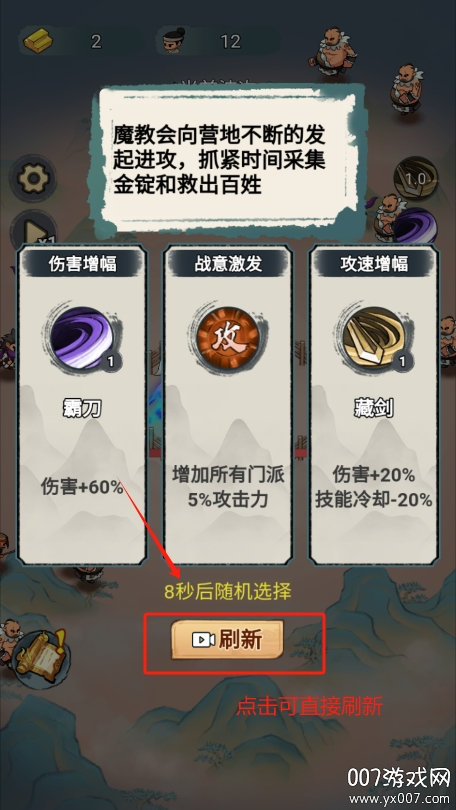Select the golden 藏剑 skill icon
This screenshot has width=456, height=810.
click(x=373, y=339)
